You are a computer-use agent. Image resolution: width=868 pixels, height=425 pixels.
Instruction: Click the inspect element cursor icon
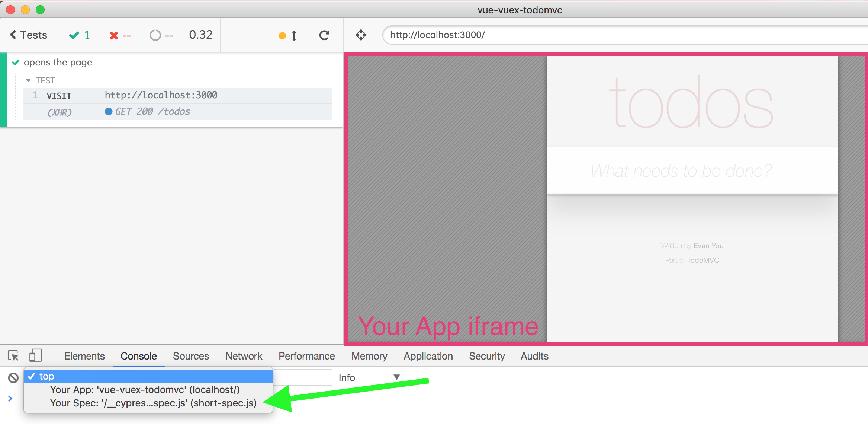13,356
